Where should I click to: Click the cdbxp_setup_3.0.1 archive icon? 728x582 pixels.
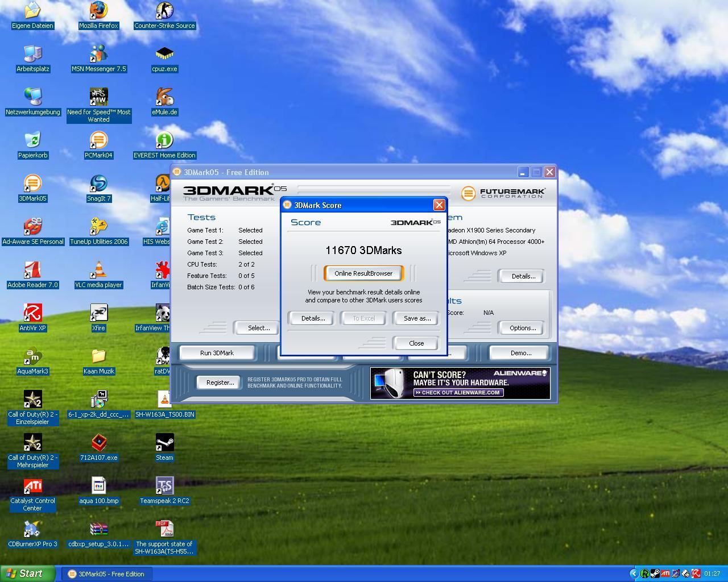(x=98, y=529)
